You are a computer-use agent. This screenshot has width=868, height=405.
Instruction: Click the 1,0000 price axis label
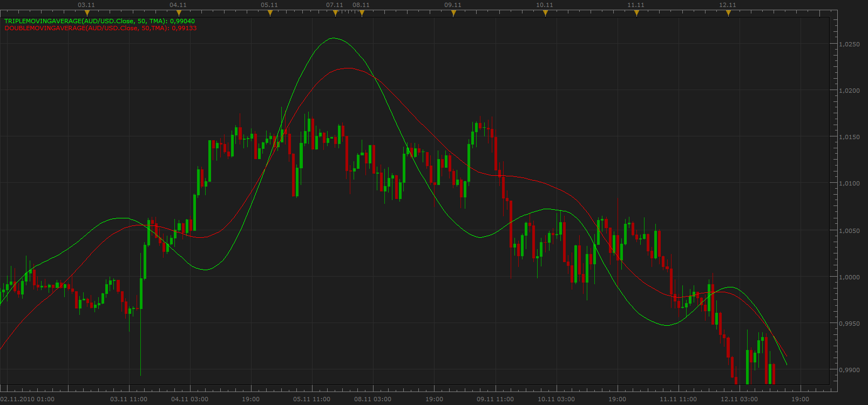pos(849,277)
